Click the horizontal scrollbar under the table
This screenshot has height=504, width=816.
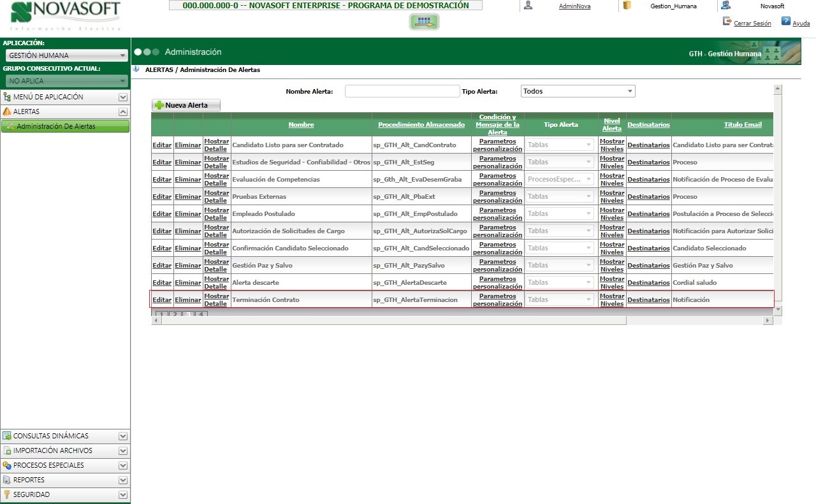(462, 320)
